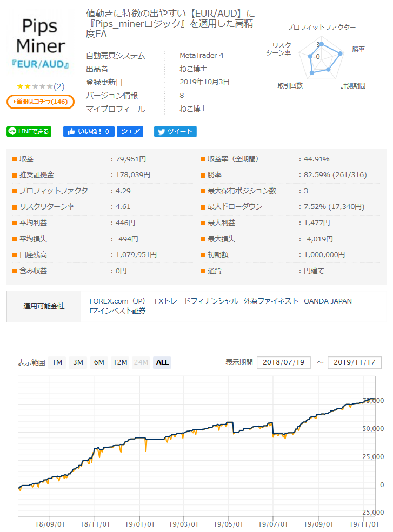Viewport: 393px width, 532px height.
Task: Click the radar chart 勝率 label
Action: coord(358,50)
